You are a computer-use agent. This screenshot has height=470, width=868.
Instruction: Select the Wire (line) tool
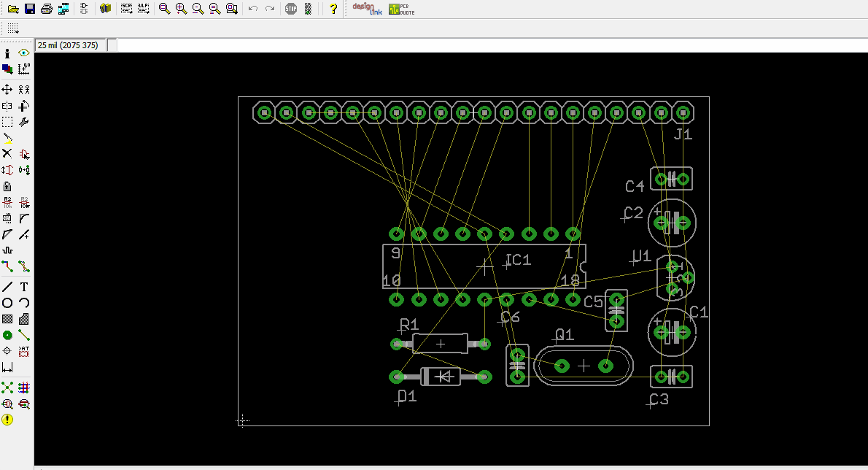(7, 287)
